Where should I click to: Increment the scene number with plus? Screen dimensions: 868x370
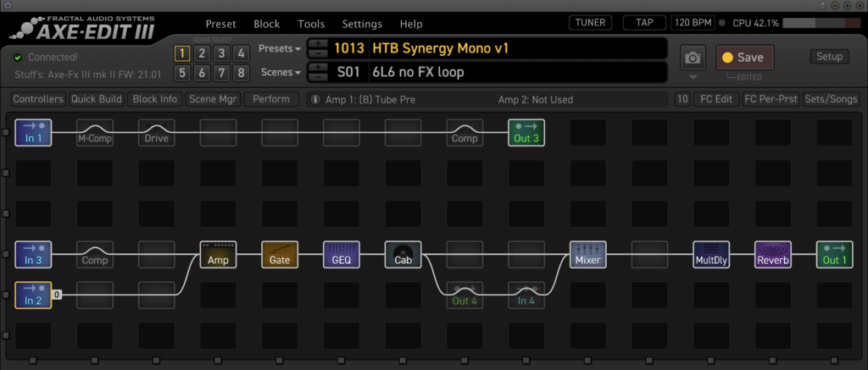coord(318,68)
